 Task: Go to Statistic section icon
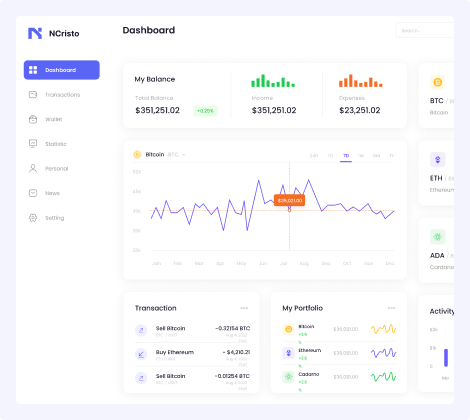33,144
